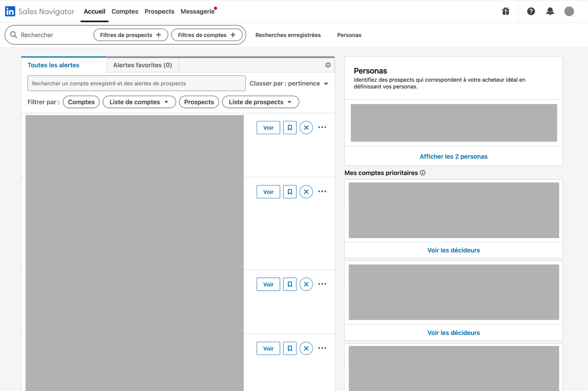Expand the Liste de prospects dropdown
Screen dimensions: 588x391
point(260,102)
